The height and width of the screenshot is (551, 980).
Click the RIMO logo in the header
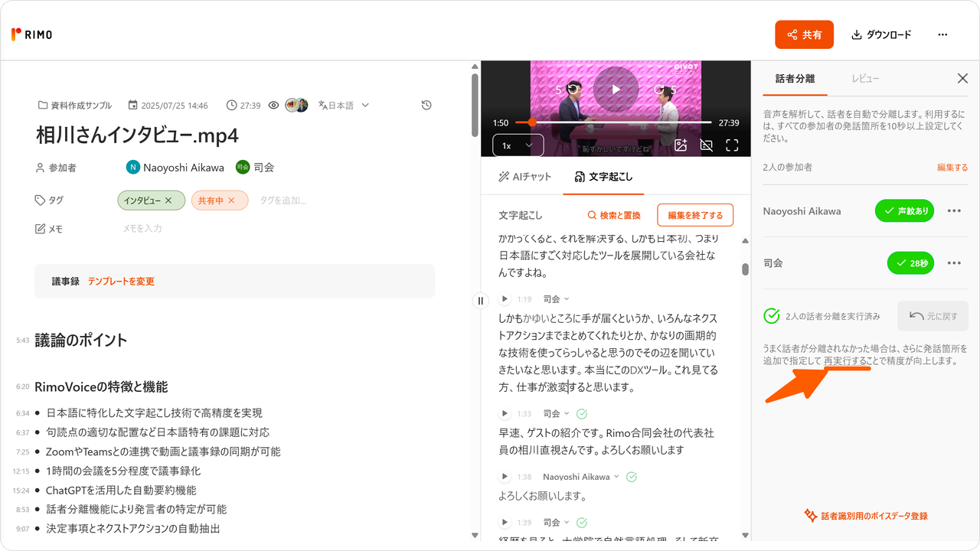pos(32,34)
